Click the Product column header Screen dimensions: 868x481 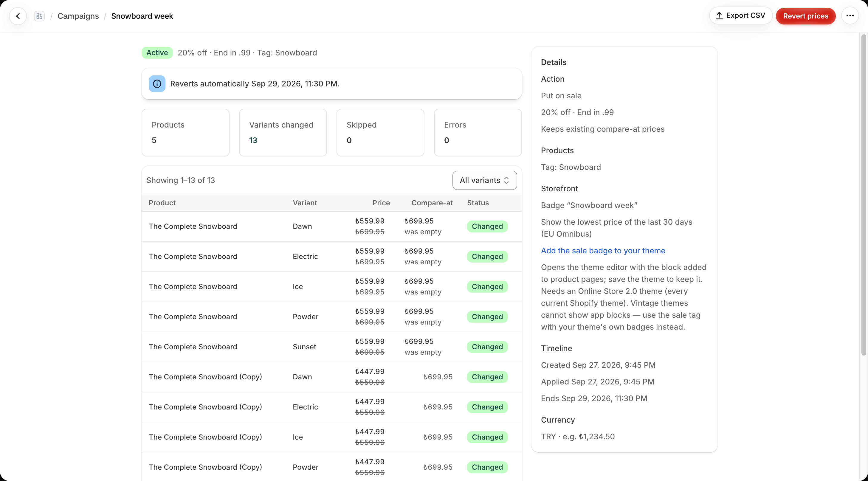(162, 203)
